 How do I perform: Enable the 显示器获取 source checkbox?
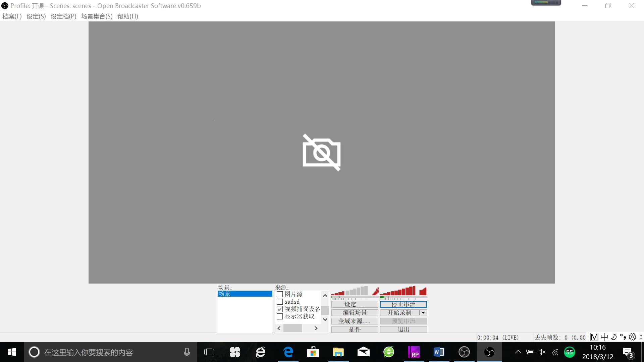pos(280,316)
